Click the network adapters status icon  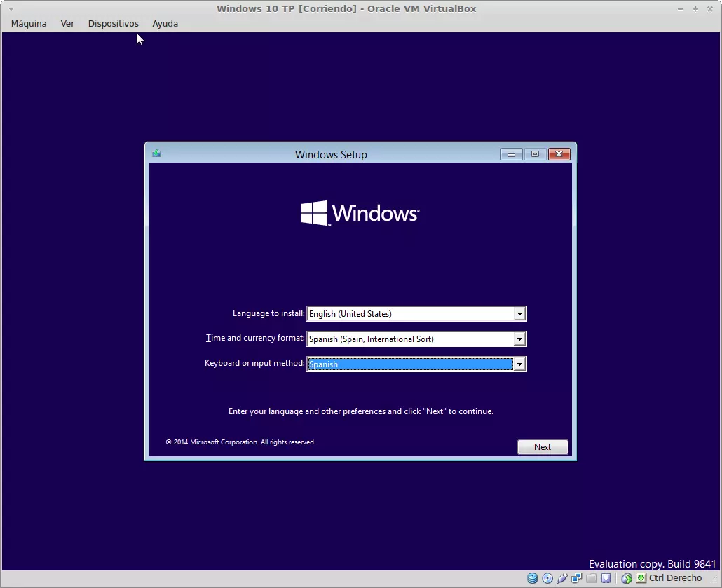click(577, 578)
